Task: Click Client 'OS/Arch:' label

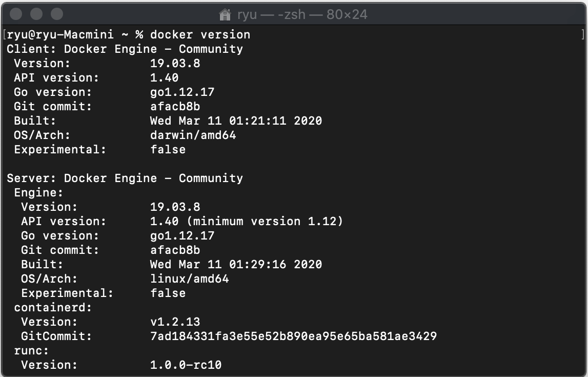Action: (x=42, y=135)
